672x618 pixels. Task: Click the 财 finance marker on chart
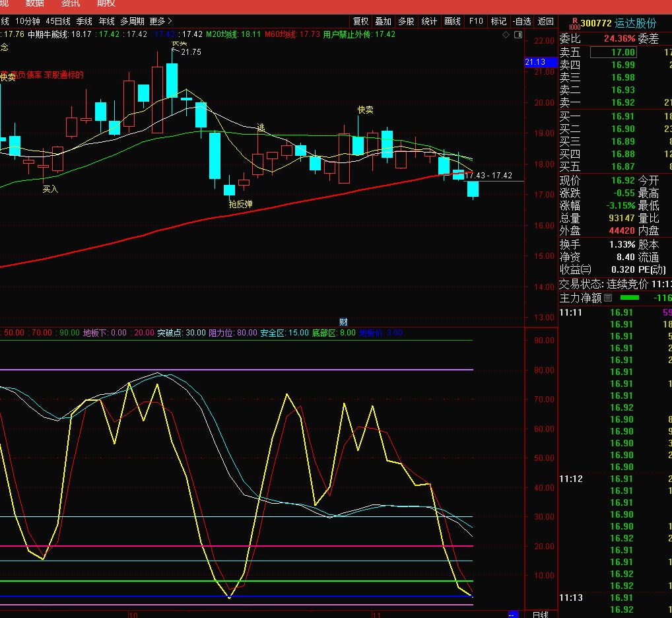[x=343, y=322]
